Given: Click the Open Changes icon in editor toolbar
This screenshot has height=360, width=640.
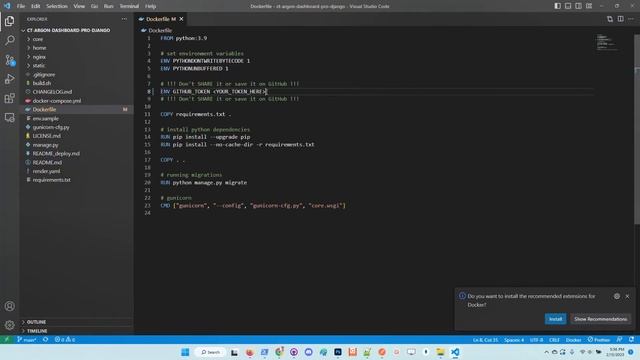Looking at the screenshot, I should pyautogui.click(x=610, y=19).
